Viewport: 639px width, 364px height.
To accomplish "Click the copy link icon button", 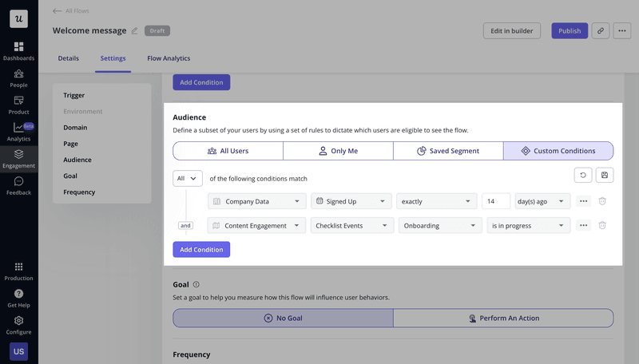I will pyautogui.click(x=600, y=30).
